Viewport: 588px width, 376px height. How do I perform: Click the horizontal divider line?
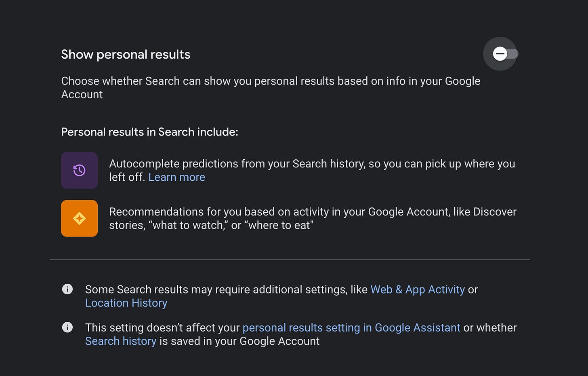tap(290, 260)
